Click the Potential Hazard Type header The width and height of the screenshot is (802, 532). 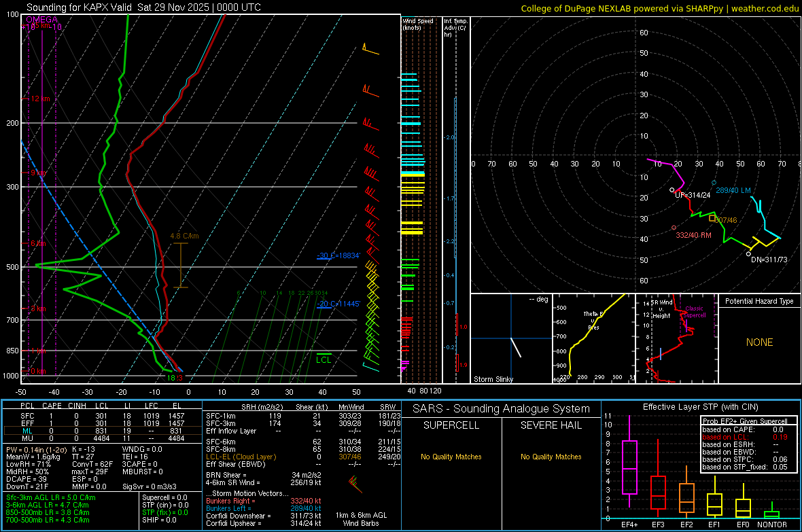coord(759,301)
